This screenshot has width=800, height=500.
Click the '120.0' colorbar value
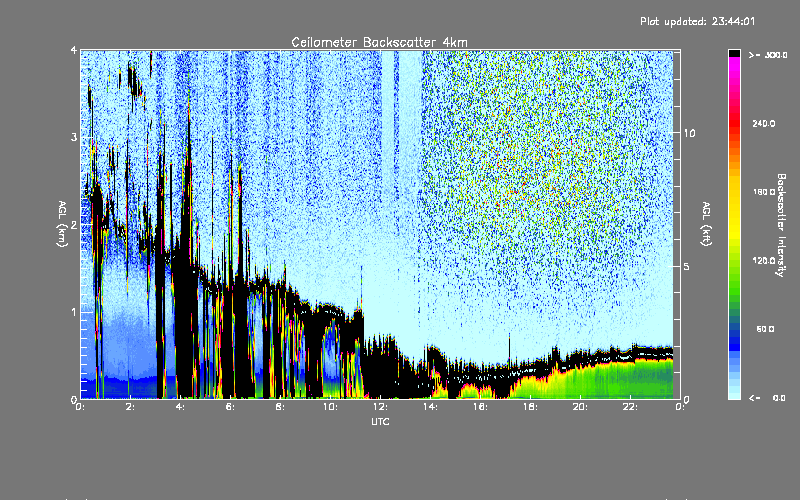(x=764, y=260)
